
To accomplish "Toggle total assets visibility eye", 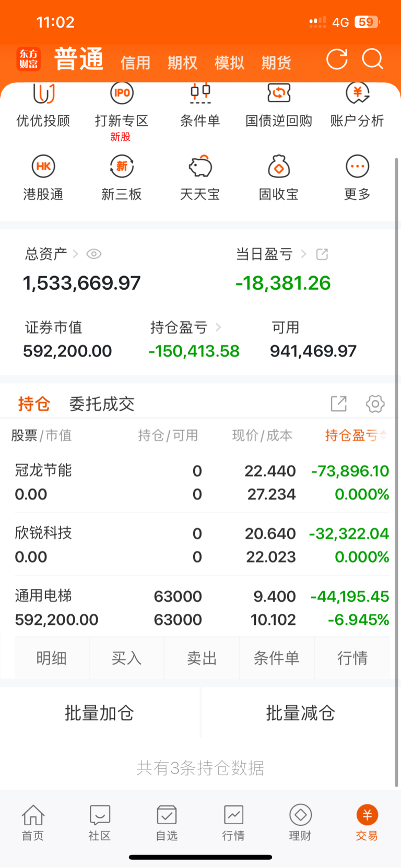I will [94, 254].
